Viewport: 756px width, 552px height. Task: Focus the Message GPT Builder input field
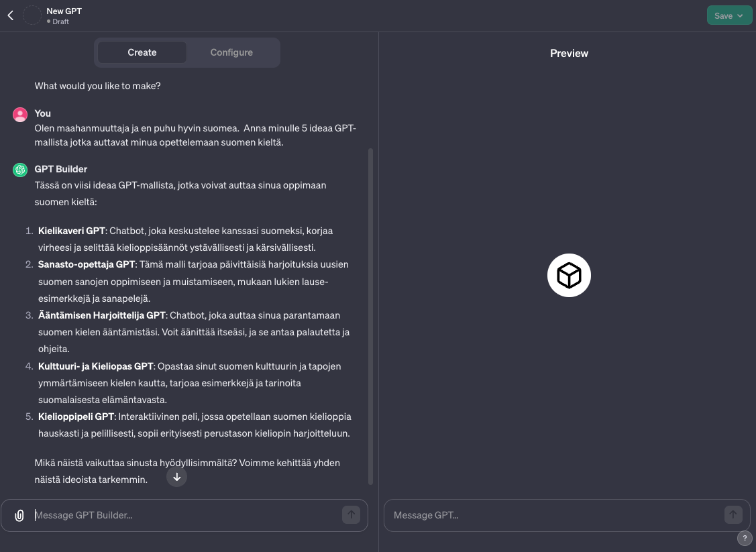click(x=184, y=515)
